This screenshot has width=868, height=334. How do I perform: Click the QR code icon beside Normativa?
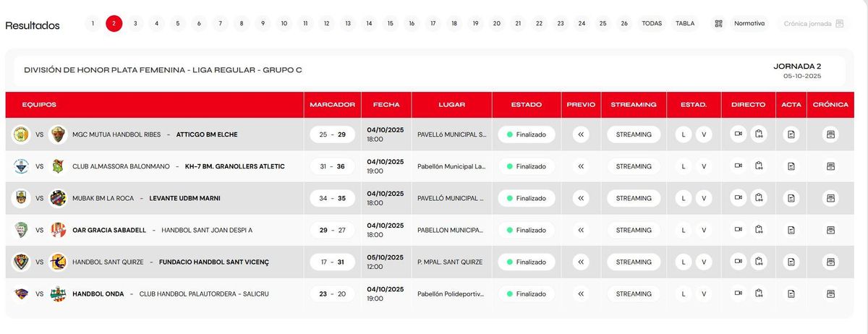(718, 23)
